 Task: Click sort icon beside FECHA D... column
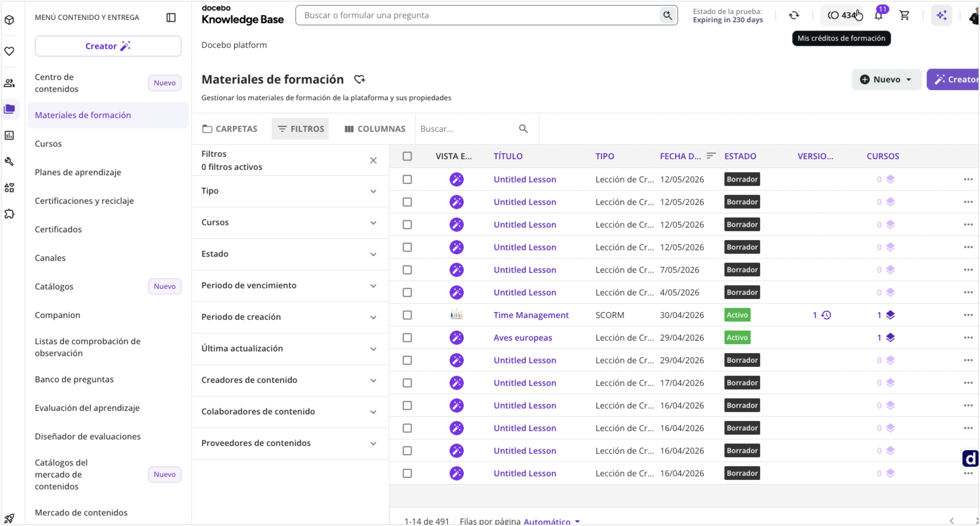pyautogui.click(x=711, y=156)
